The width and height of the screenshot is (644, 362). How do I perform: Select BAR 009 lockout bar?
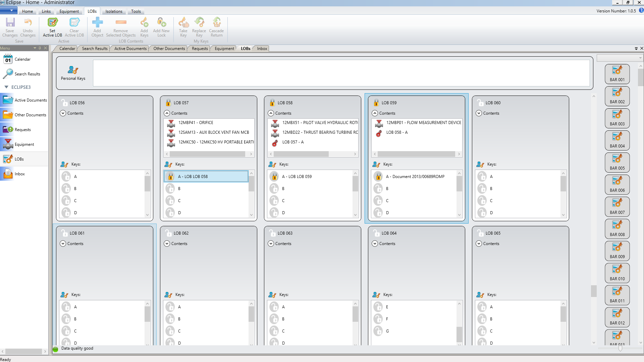[x=617, y=251]
